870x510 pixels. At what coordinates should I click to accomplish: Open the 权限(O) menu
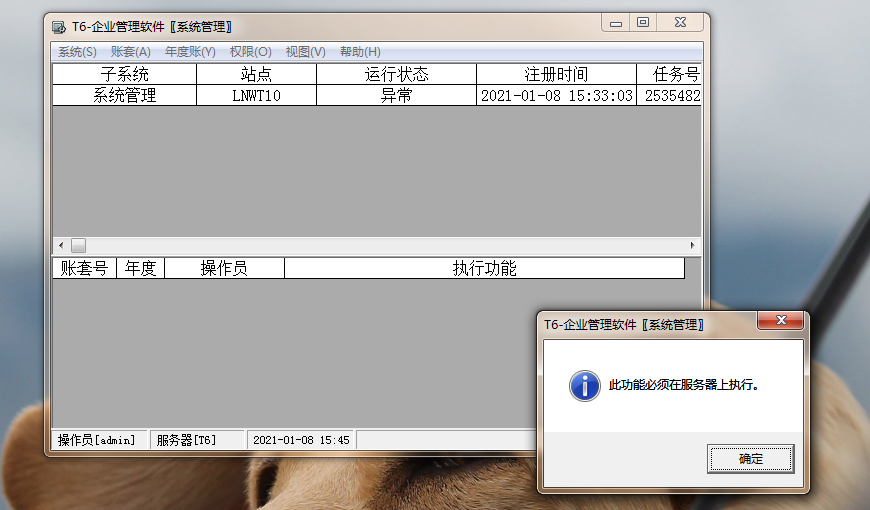250,52
